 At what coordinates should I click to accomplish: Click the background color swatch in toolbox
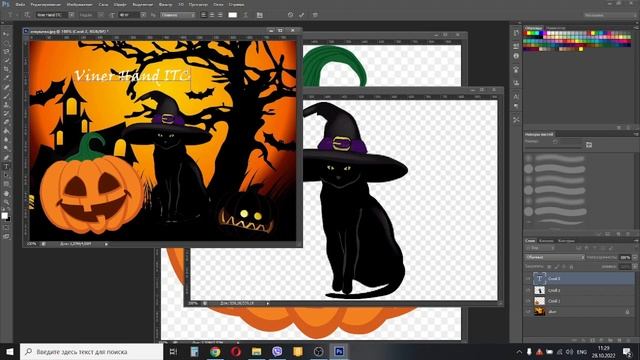point(8,219)
